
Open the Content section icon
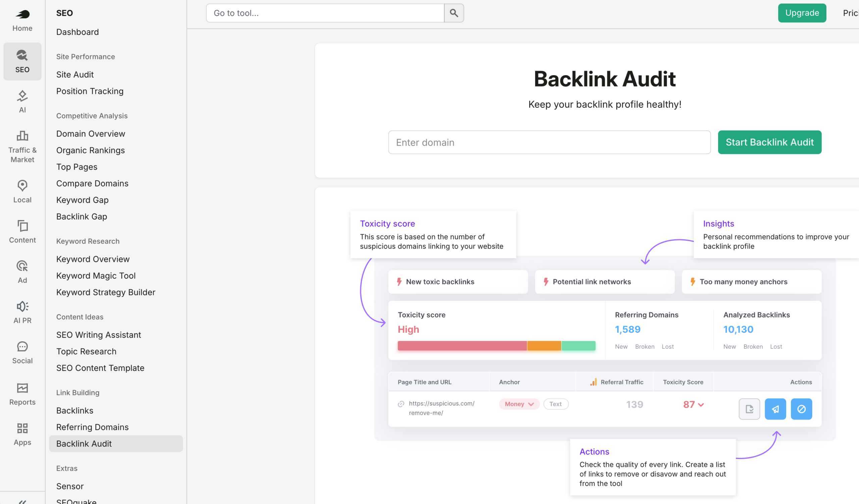[22, 226]
